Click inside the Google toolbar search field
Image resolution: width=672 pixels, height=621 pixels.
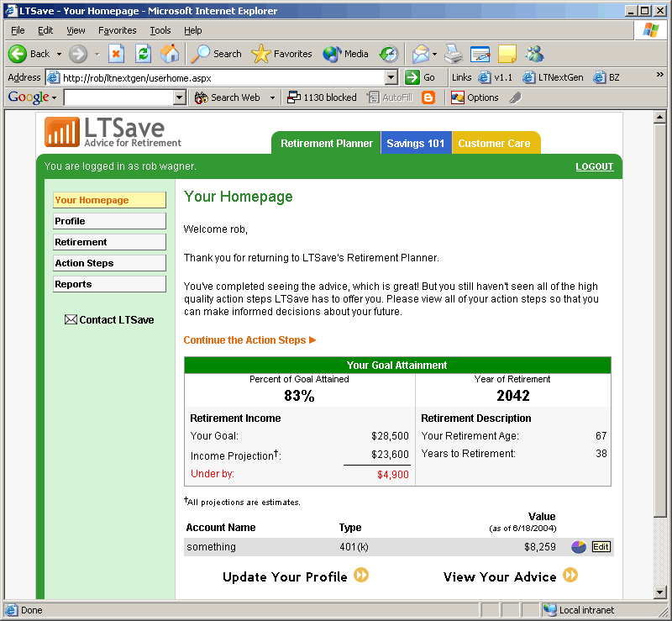point(118,97)
